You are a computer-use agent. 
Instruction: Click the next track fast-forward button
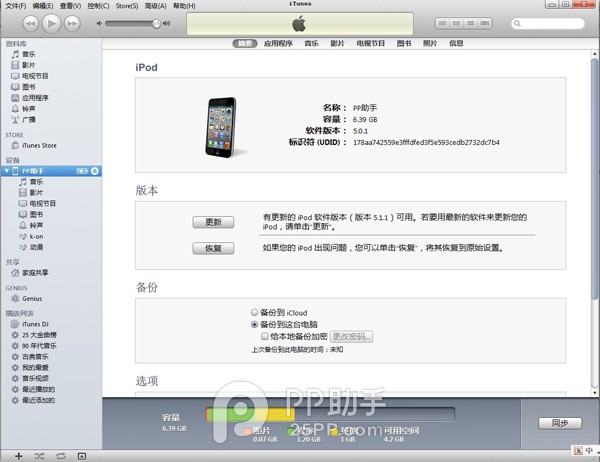pyautogui.click(x=72, y=24)
